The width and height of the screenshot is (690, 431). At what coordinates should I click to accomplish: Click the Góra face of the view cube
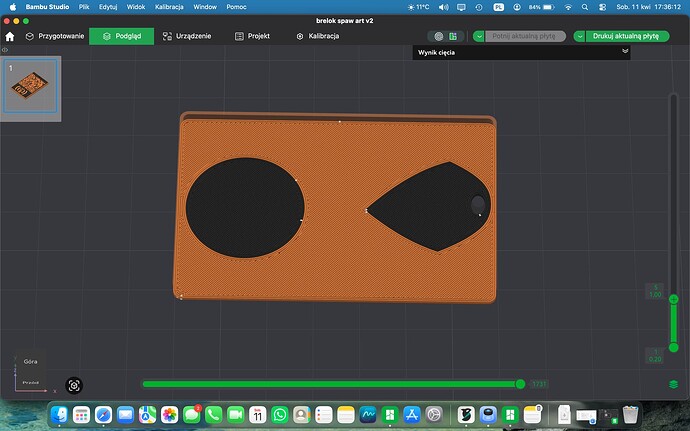click(x=30, y=361)
